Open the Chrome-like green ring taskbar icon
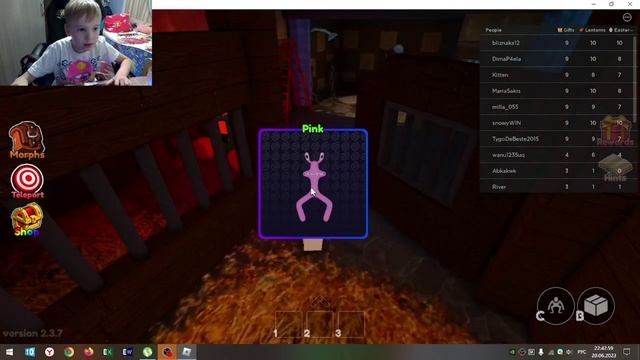640x360 pixels. pos(69,351)
